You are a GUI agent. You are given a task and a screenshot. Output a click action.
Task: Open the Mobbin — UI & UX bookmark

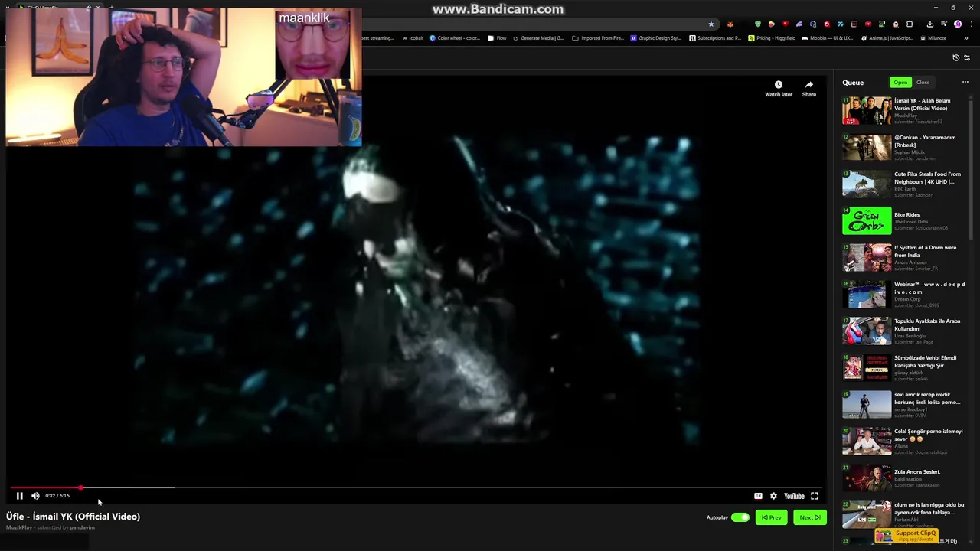(x=828, y=38)
